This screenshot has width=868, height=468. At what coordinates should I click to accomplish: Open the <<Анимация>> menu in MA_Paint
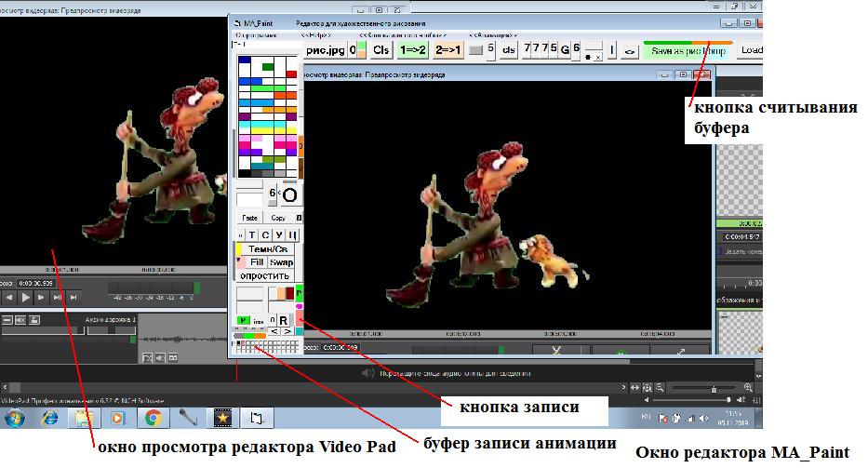pyautogui.click(x=493, y=35)
